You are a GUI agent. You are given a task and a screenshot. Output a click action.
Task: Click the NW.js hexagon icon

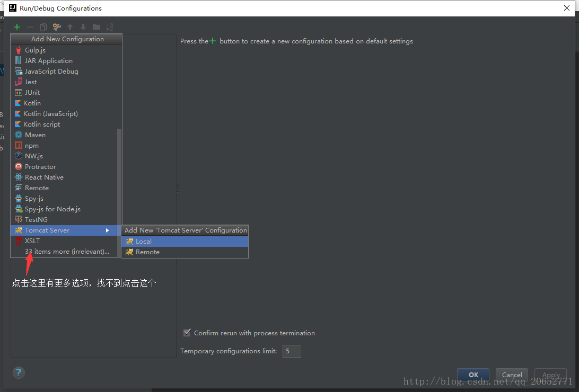pyautogui.click(x=19, y=156)
